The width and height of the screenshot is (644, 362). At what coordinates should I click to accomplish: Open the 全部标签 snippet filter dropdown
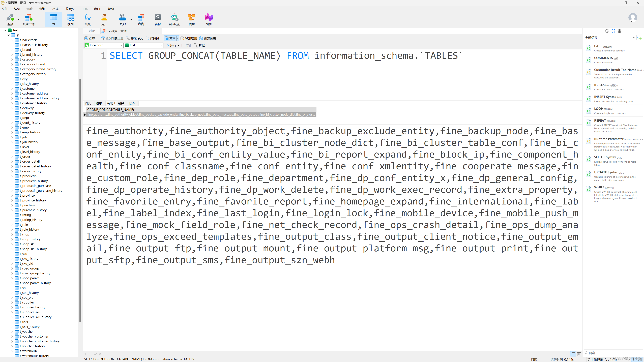point(634,38)
